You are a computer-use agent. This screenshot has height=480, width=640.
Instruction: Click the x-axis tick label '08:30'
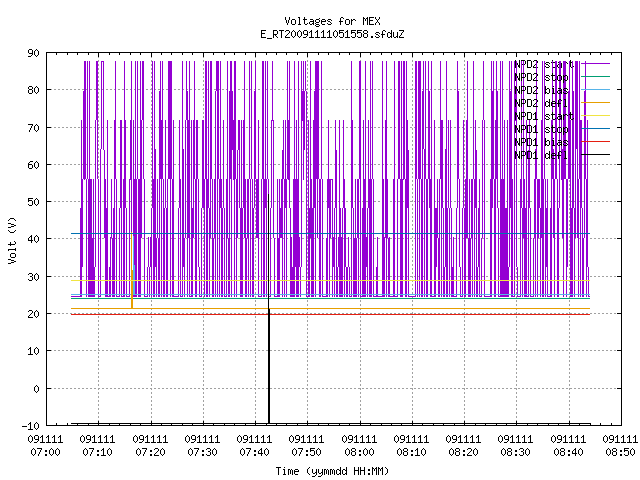516,452
